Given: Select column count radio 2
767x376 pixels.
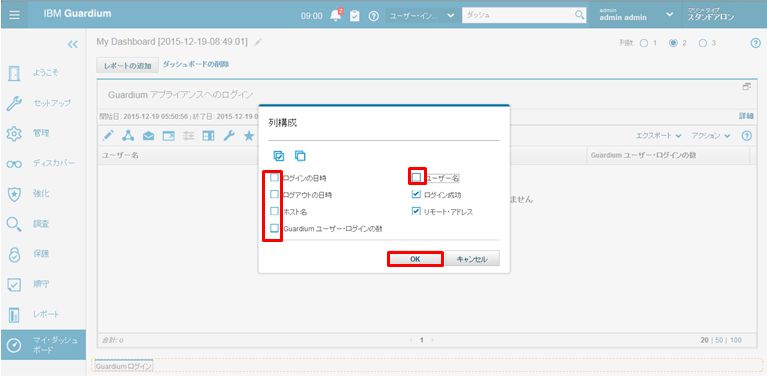Looking at the screenshot, I should point(674,43).
